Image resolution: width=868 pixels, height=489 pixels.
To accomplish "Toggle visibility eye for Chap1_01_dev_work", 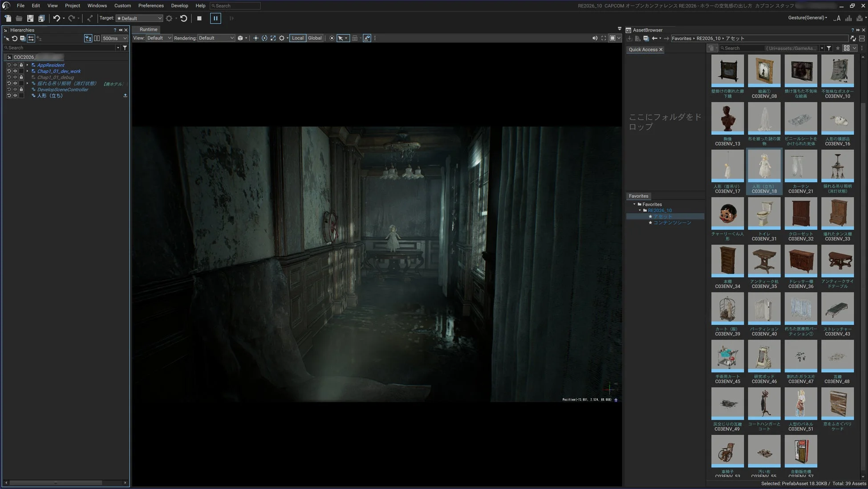I will [15, 71].
